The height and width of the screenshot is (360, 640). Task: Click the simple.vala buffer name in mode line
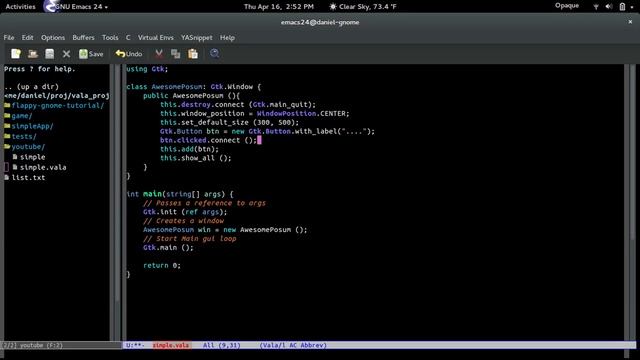click(x=171, y=345)
